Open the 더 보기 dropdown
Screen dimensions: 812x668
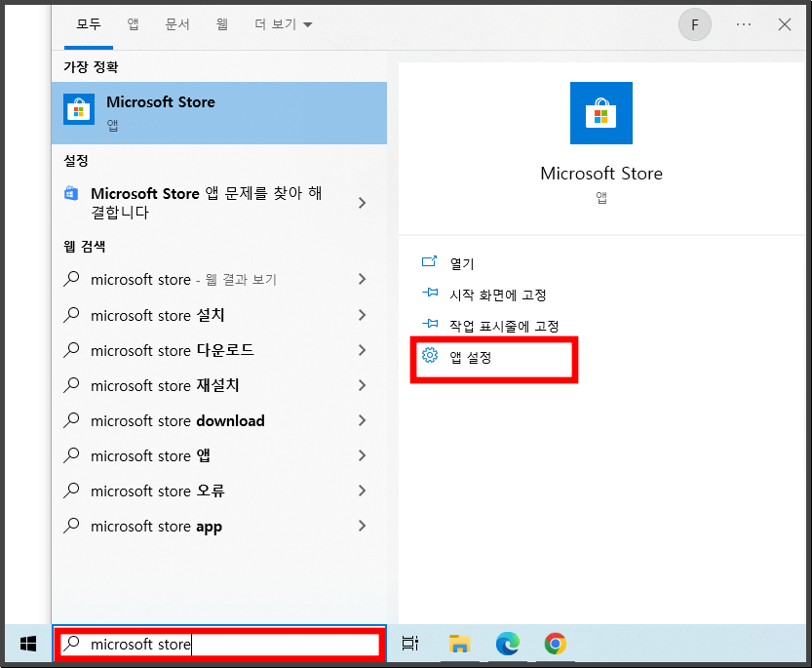[x=284, y=24]
